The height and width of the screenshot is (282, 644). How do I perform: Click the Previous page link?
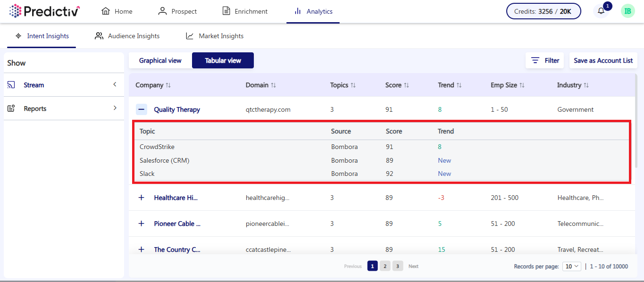point(353,266)
